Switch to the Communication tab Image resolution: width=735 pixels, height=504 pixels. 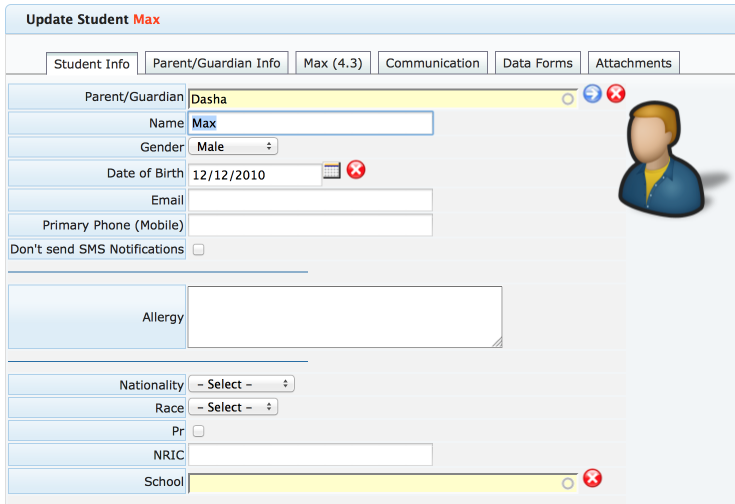(x=433, y=63)
